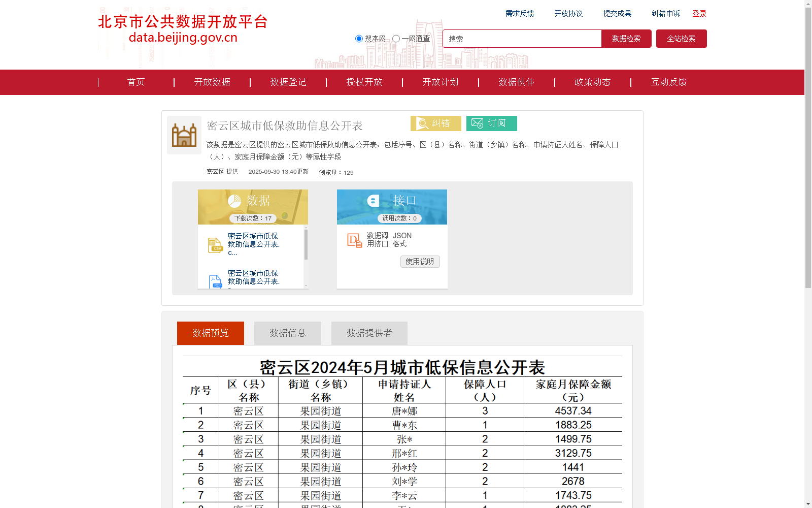
Task: Focus the 搜索 input field
Action: (x=522, y=39)
